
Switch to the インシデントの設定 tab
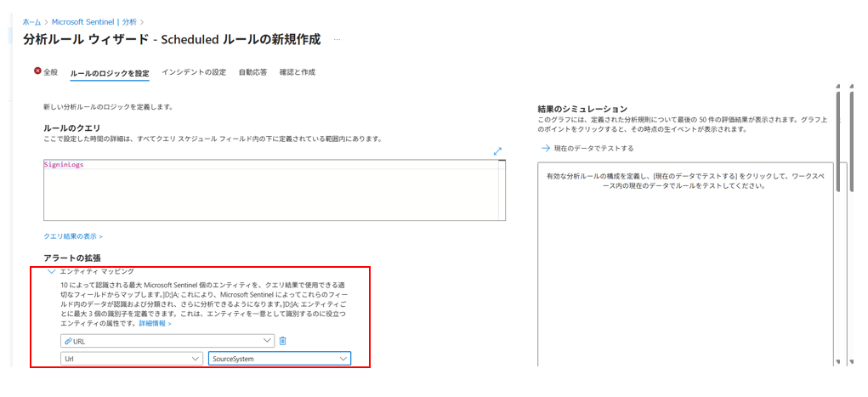(x=194, y=72)
